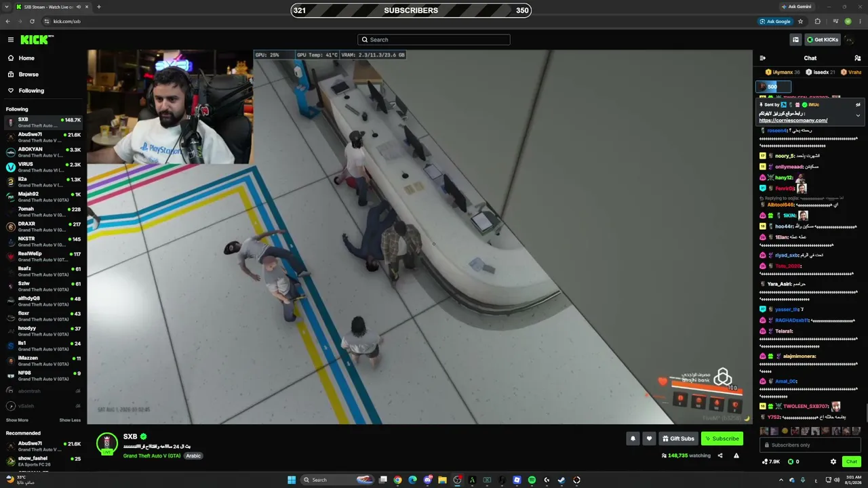Open Spotify from the taskbar
Screen dimensions: 868x488
[x=532, y=480]
